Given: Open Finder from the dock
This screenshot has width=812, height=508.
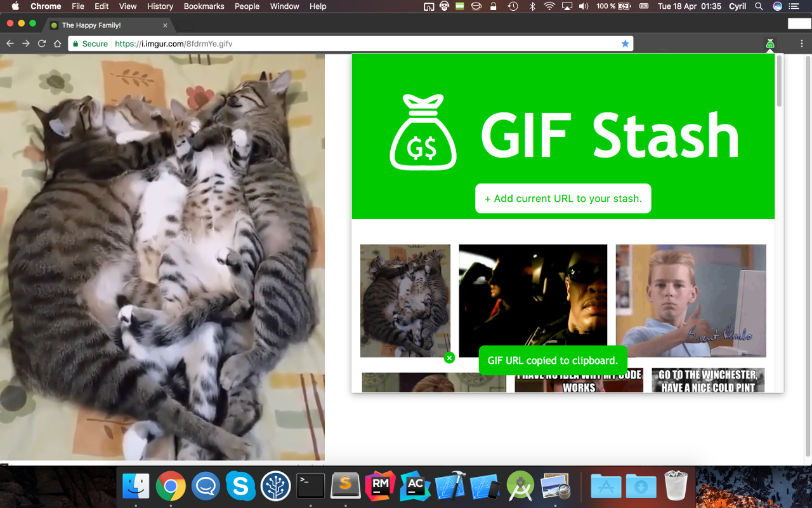Looking at the screenshot, I should click(136, 486).
